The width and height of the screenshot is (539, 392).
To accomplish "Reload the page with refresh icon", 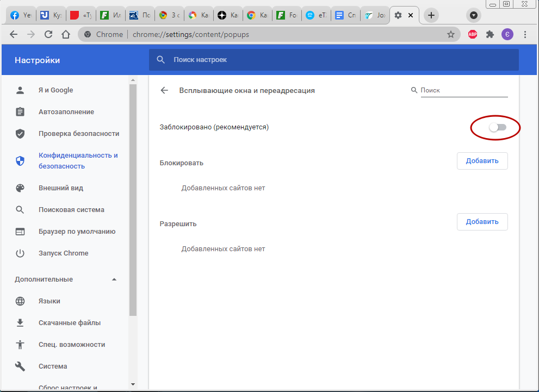I will pos(48,34).
